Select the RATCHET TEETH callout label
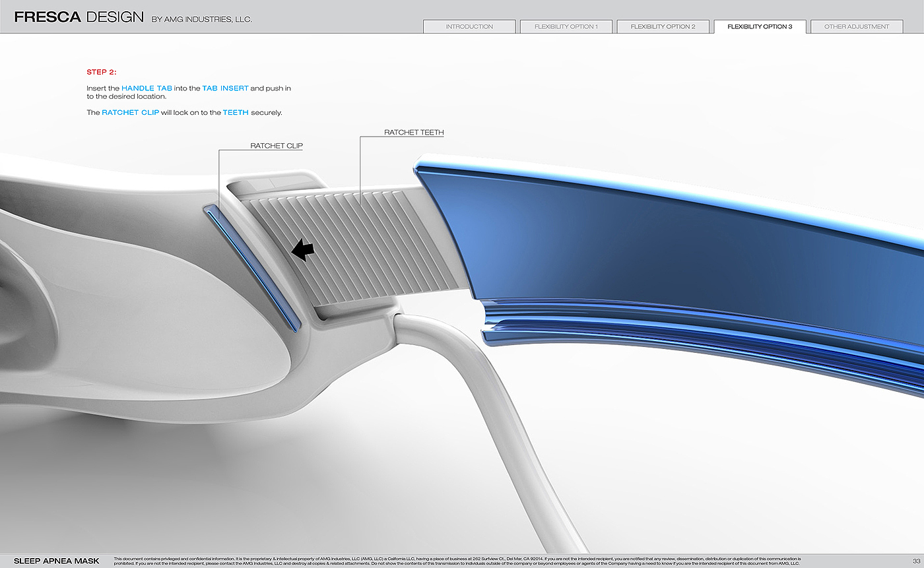This screenshot has width=924, height=568. pos(414,133)
